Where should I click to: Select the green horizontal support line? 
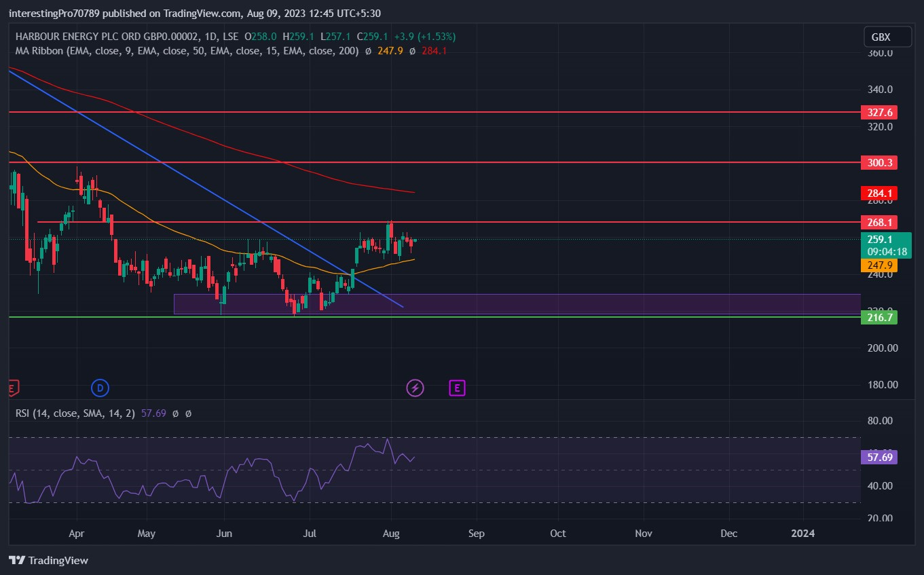[435, 317]
